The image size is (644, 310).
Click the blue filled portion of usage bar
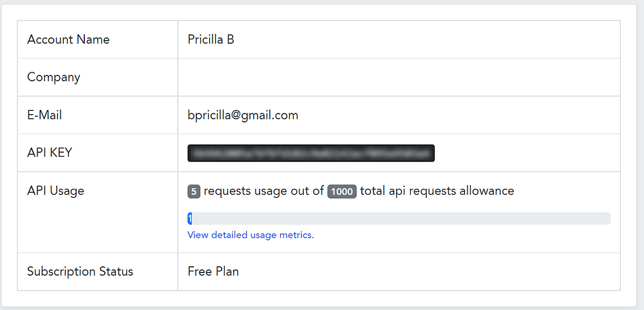[x=190, y=219]
